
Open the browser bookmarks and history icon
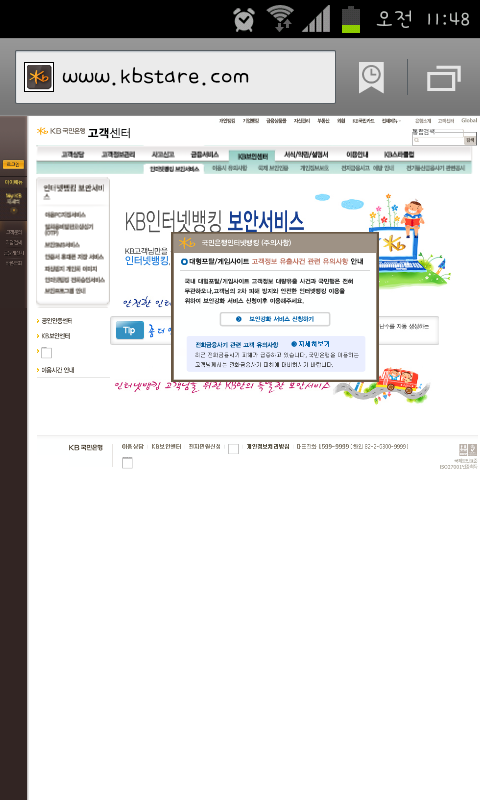pyautogui.click(x=371, y=77)
